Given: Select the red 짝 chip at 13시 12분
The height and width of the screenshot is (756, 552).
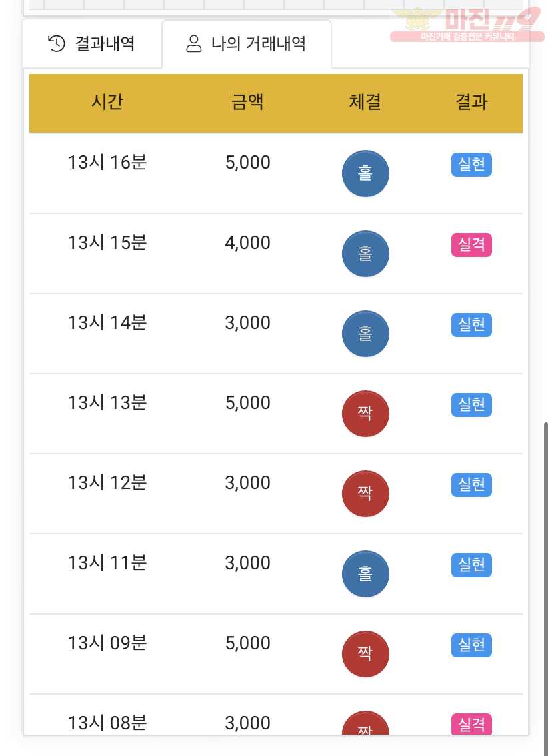Looking at the screenshot, I should (365, 494).
